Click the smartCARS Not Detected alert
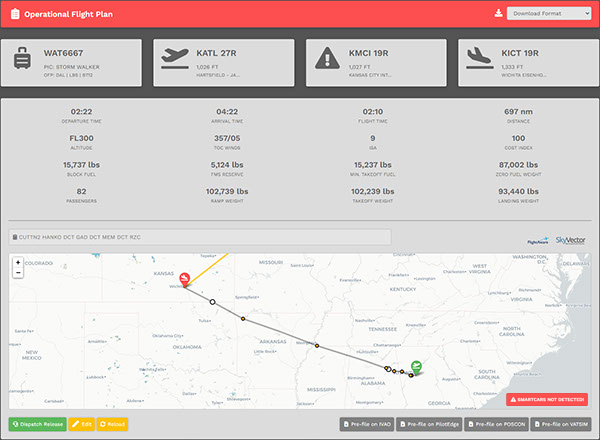The height and width of the screenshot is (440, 600). tap(547, 399)
